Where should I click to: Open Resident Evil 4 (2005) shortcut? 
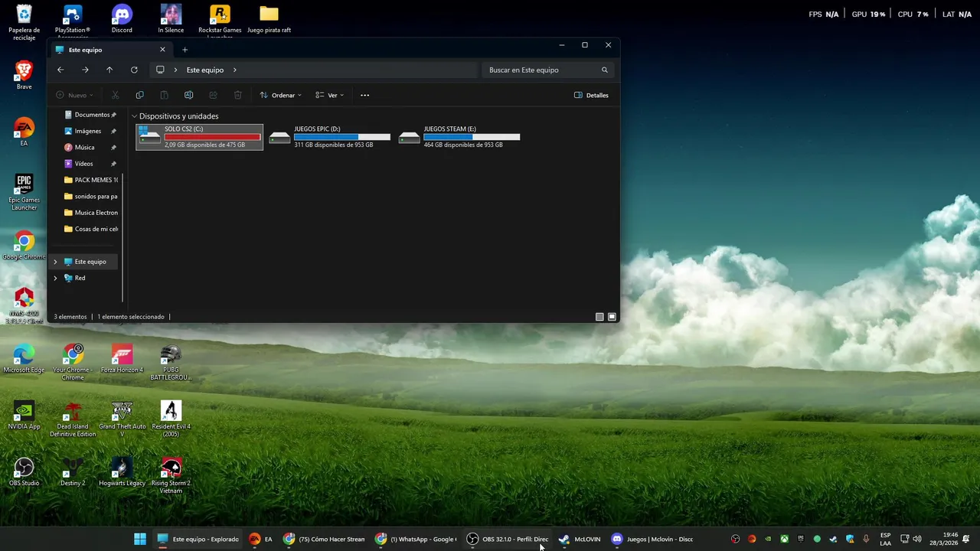click(x=171, y=419)
